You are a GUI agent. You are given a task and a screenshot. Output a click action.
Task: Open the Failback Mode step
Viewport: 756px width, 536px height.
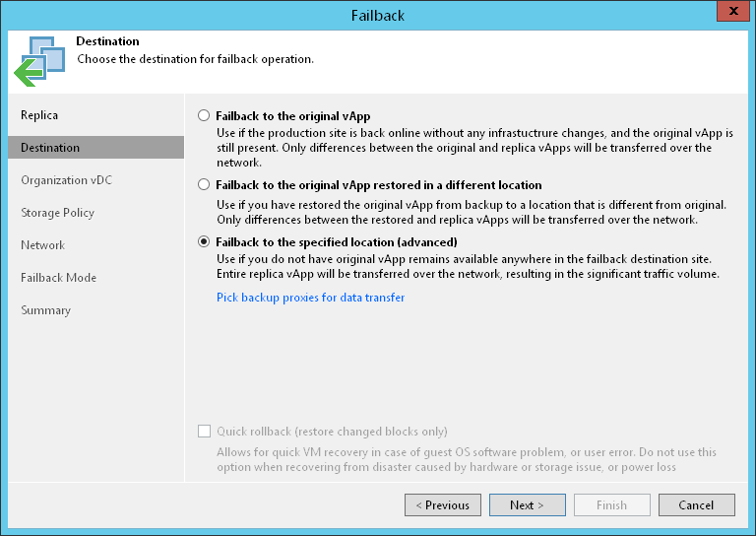coord(59,278)
